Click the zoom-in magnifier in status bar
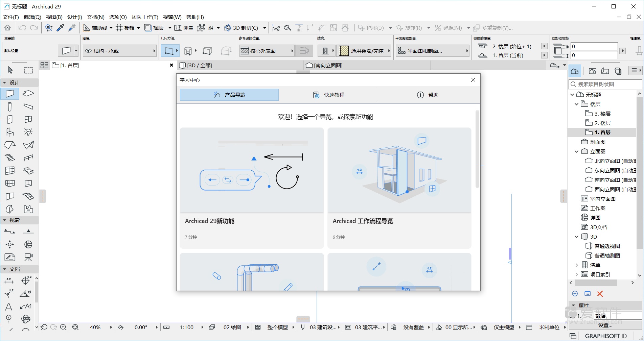Screen dimensions: 644x341 pyautogui.click(x=63, y=327)
